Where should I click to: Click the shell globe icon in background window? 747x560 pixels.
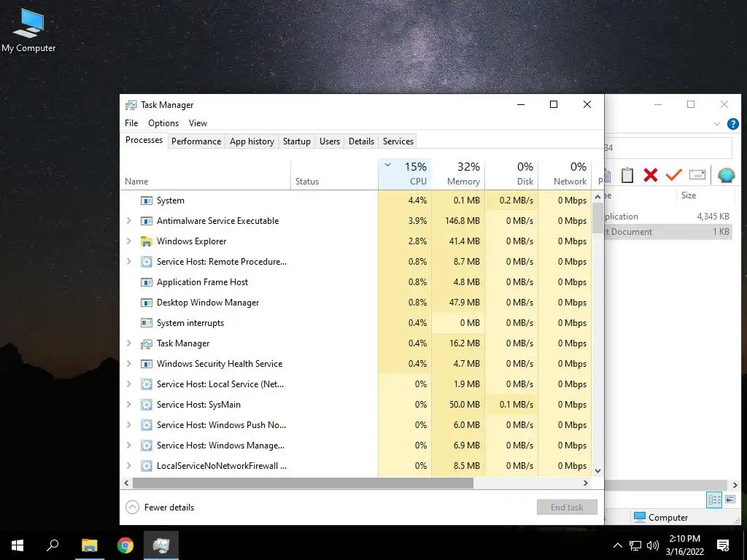click(726, 175)
